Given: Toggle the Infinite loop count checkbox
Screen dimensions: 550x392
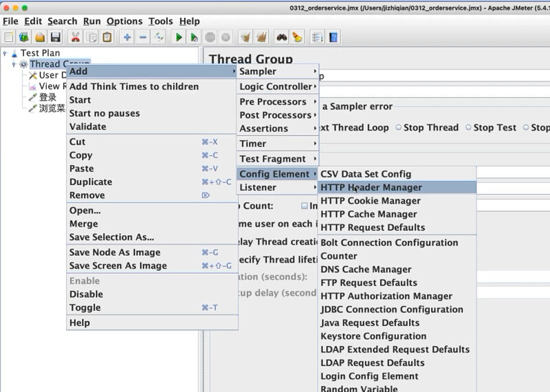Looking at the screenshot, I should 305,206.
